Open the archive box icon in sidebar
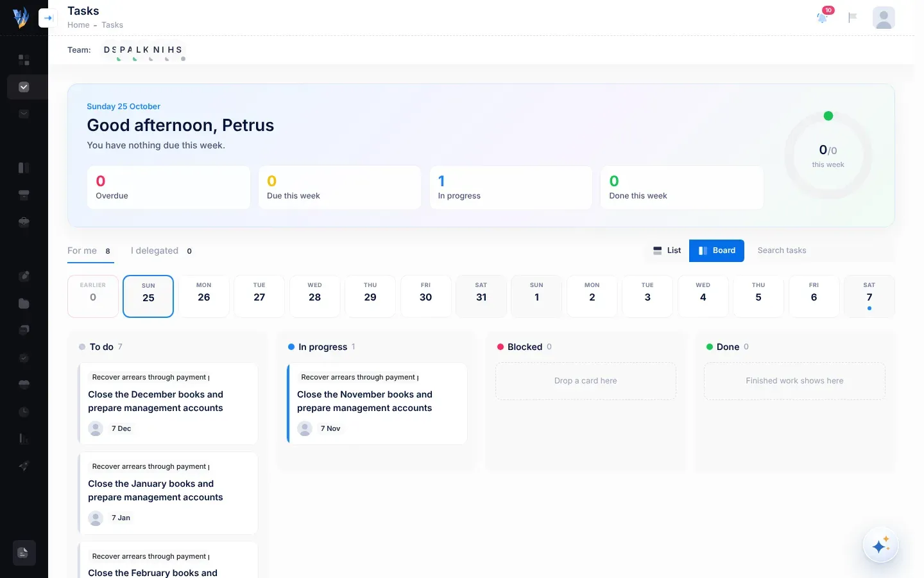Viewport: 924px width, 578px height. pyautogui.click(x=24, y=195)
